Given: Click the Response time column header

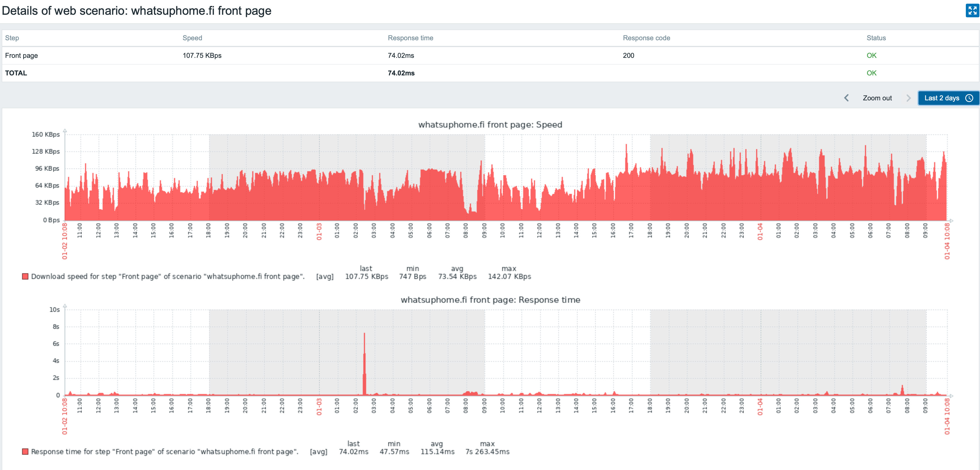Looking at the screenshot, I should click(410, 38).
